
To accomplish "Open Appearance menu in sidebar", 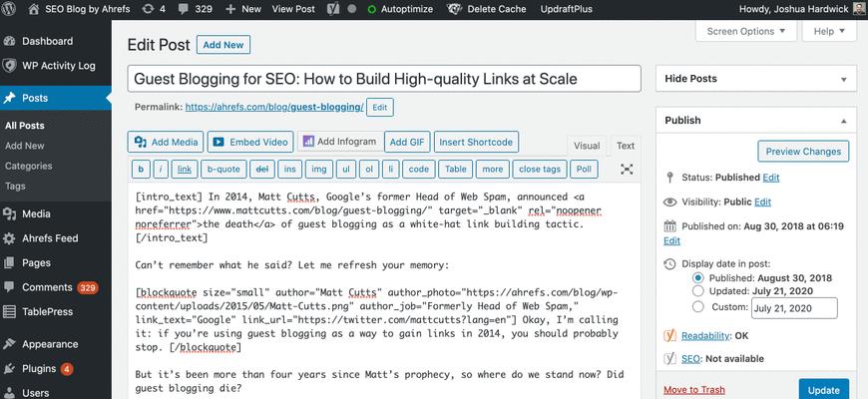I will pos(49,344).
